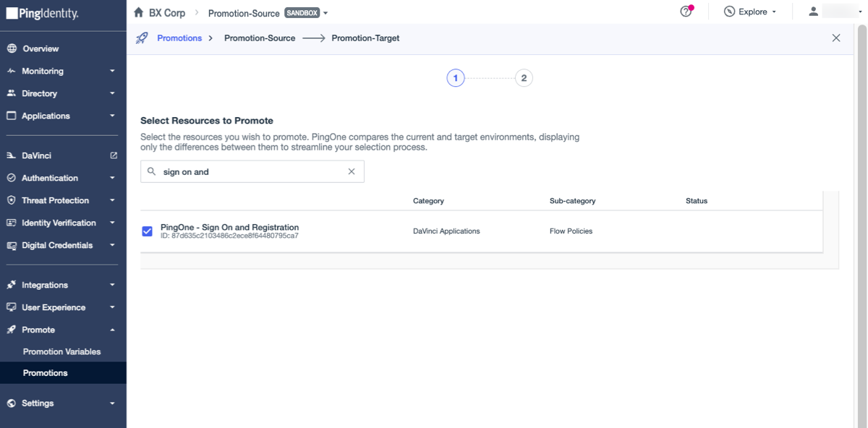
Task: Clear the search field with X
Action: [x=352, y=171]
